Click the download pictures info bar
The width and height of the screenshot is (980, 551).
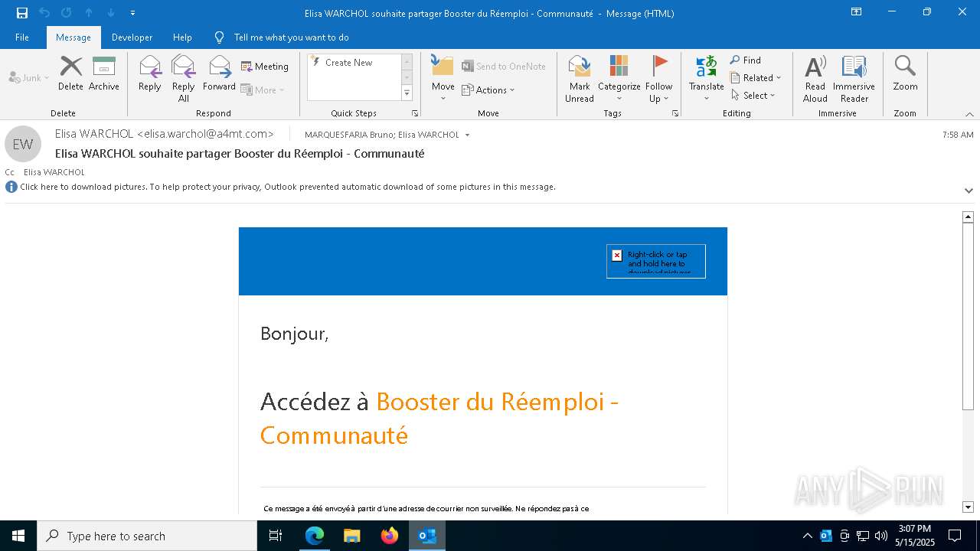pos(288,187)
